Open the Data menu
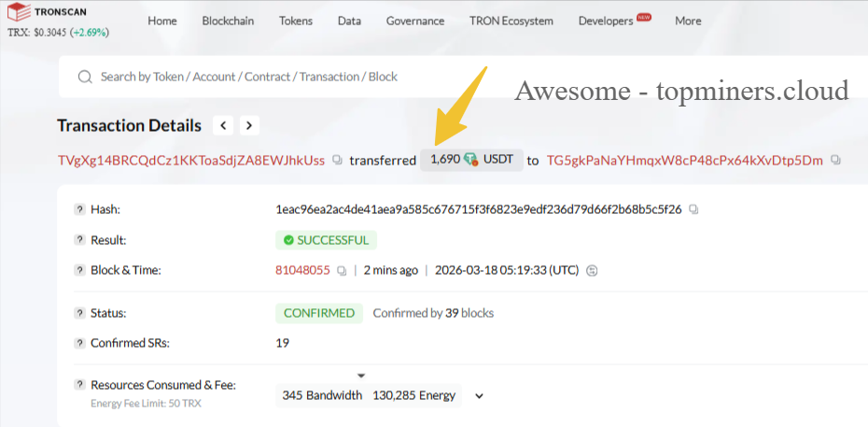The image size is (868, 427). click(x=349, y=21)
